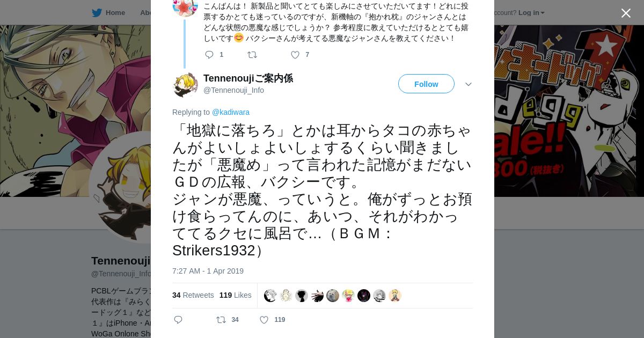Open the tweet timestamp 7:27 AM link
Viewport: 644px width, 338px height.
pyautogui.click(x=208, y=271)
